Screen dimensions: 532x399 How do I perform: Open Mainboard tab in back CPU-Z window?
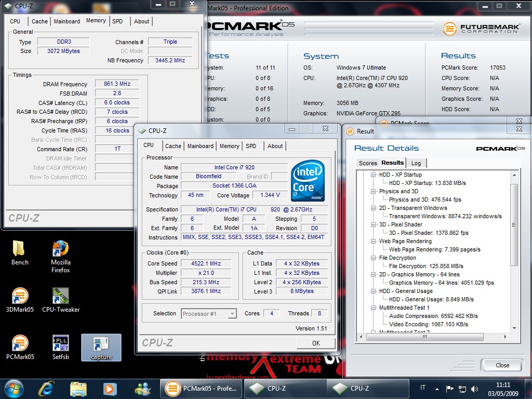point(67,21)
